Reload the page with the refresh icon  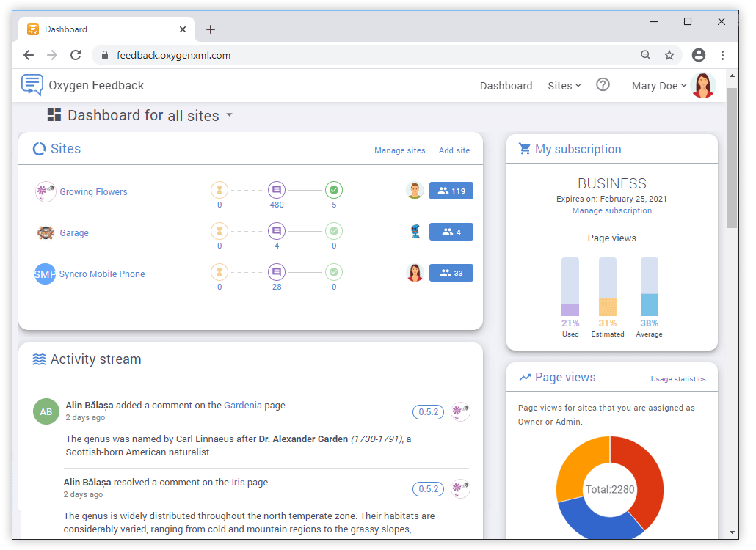pos(76,55)
